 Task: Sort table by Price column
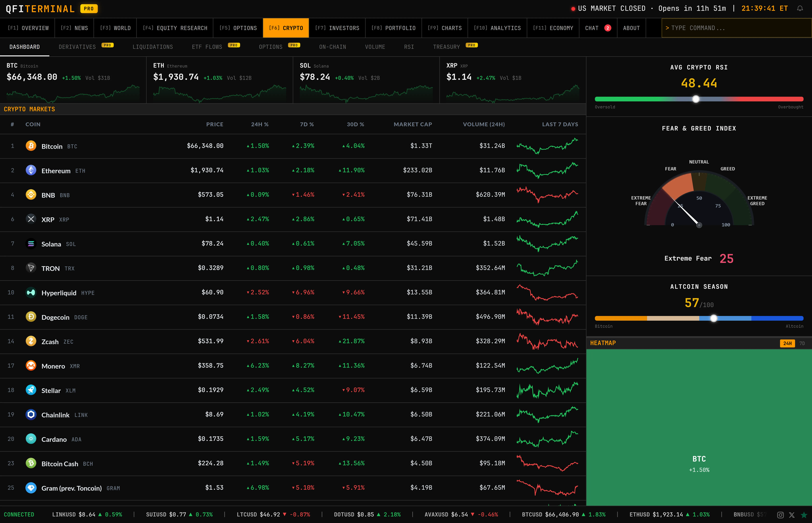tap(215, 124)
